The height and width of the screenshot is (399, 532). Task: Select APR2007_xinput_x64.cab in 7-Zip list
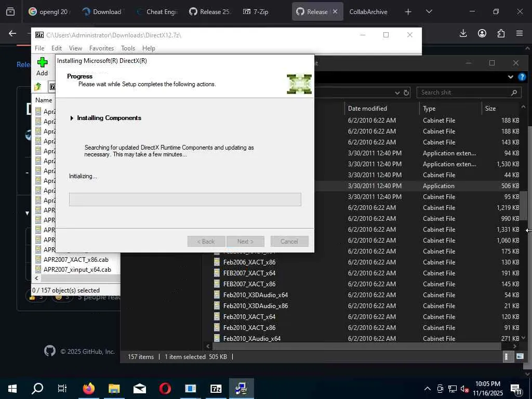pos(77,270)
